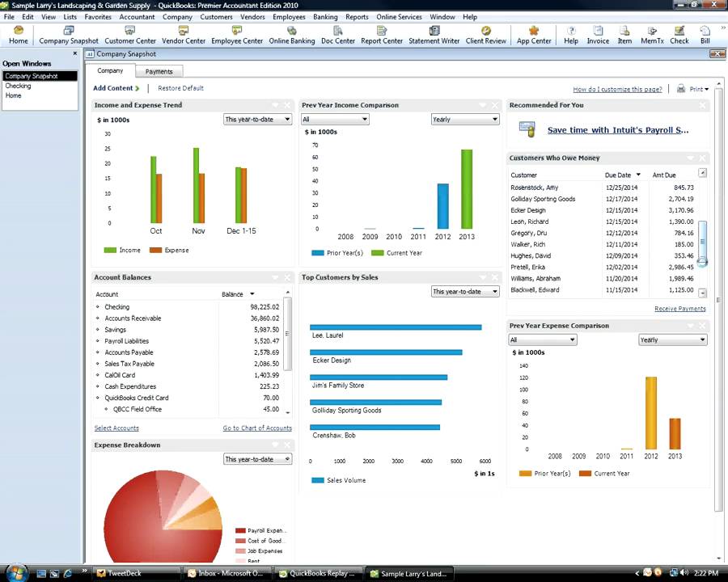The height and width of the screenshot is (582, 728).
Task: Open the Vendor Center
Action: click(184, 36)
